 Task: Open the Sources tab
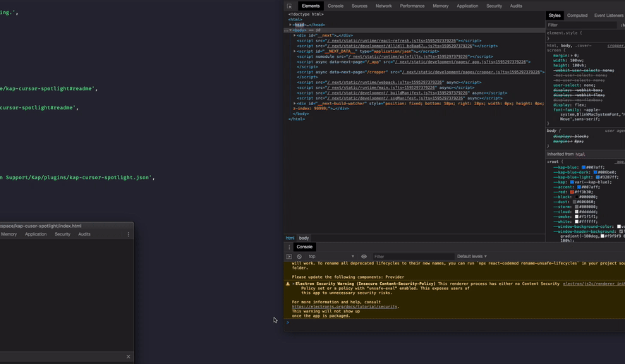(x=359, y=6)
